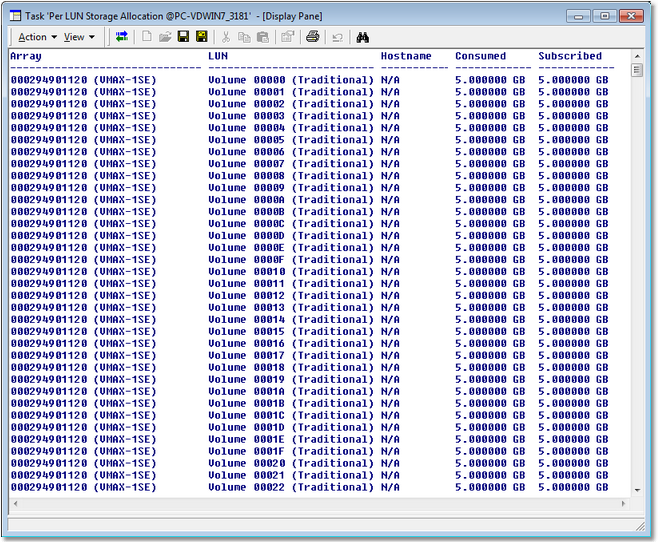Click the Paste clipboard icon
The image size is (658, 544).
click(263, 37)
